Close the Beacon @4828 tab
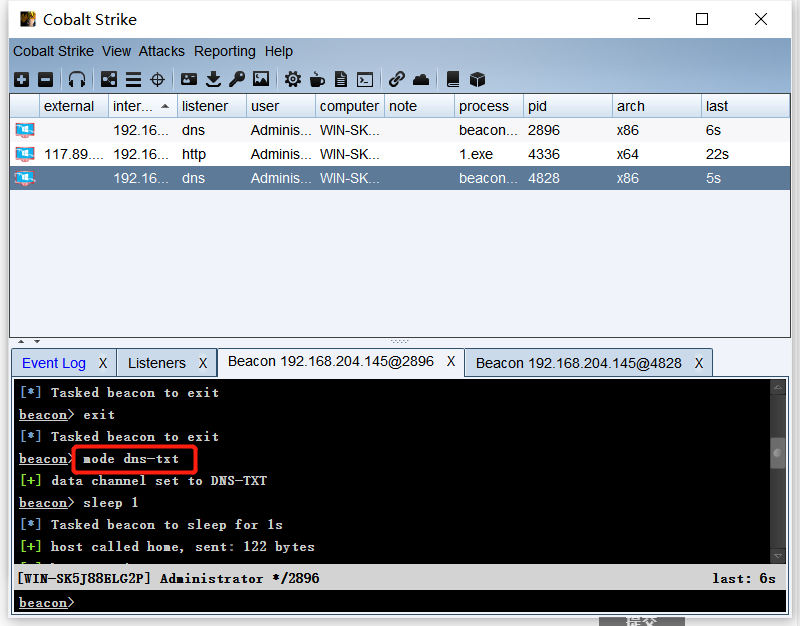Viewport: 800px width, 626px height. pyautogui.click(x=699, y=363)
